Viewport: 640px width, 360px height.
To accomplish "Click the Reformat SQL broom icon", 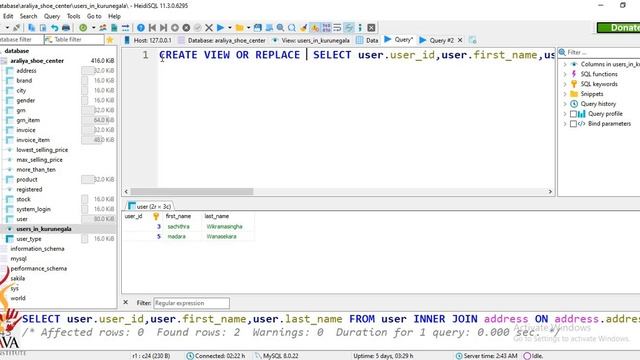I will click(303, 28).
